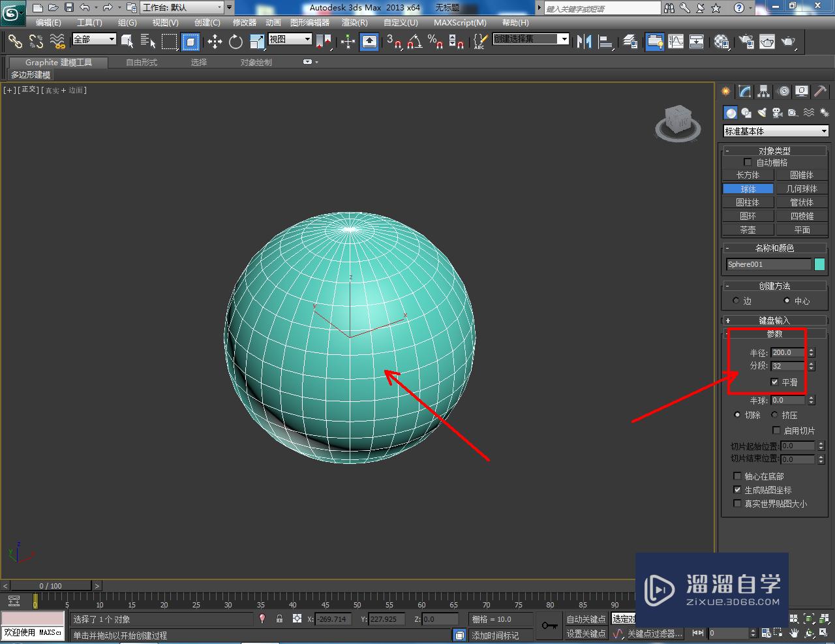Open the Render Setup teapot icon
835x644 pixels.
tap(746, 42)
